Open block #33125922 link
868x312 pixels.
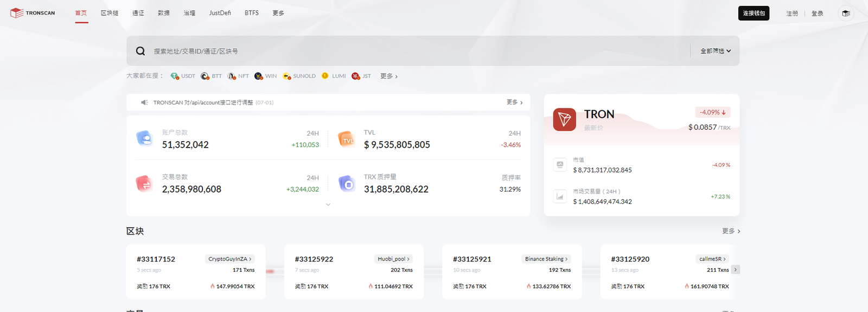click(314, 259)
